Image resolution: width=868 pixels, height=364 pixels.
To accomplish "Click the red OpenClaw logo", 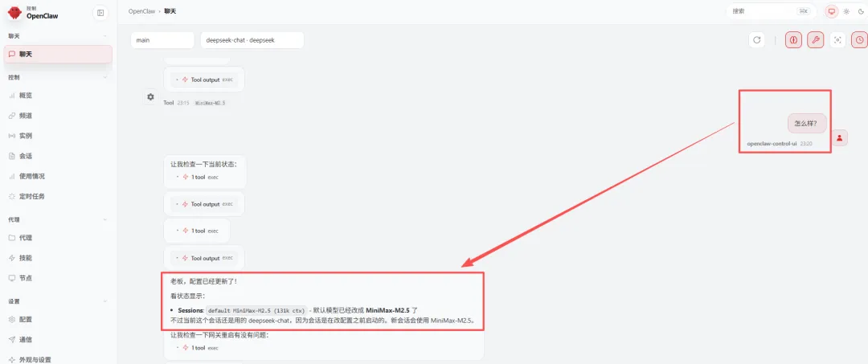I will (14, 13).
